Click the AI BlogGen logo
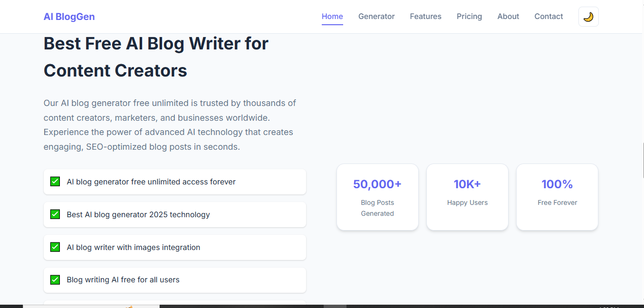The image size is (644, 308). click(x=69, y=17)
